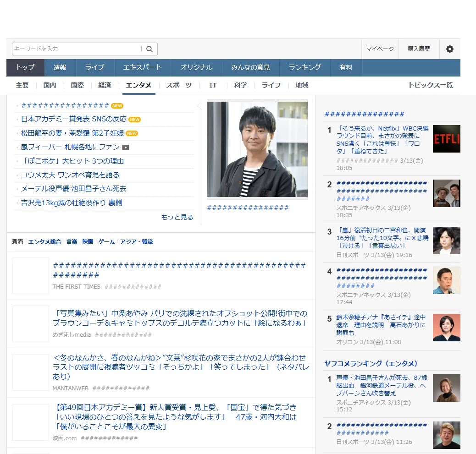The height and width of the screenshot is (454, 476).
Task: Click the video icon beside 嵐フィーバー headline
Action: [126, 148]
